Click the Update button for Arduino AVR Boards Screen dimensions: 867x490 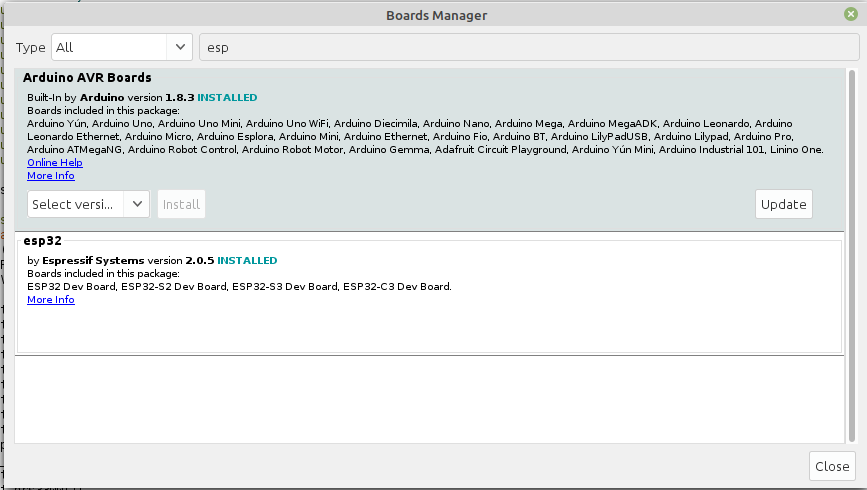[x=784, y=204]
